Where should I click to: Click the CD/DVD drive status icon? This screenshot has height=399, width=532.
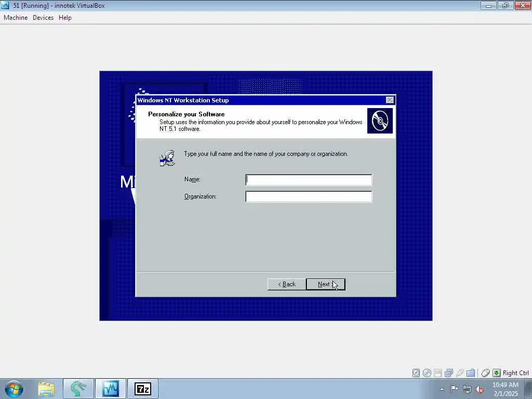point(427,373)
